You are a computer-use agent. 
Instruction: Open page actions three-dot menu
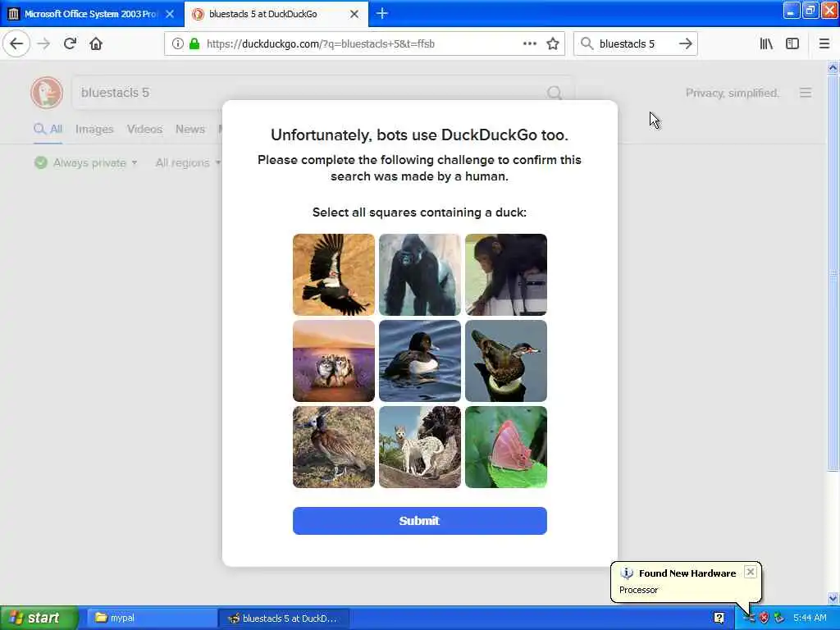[529, 44]
